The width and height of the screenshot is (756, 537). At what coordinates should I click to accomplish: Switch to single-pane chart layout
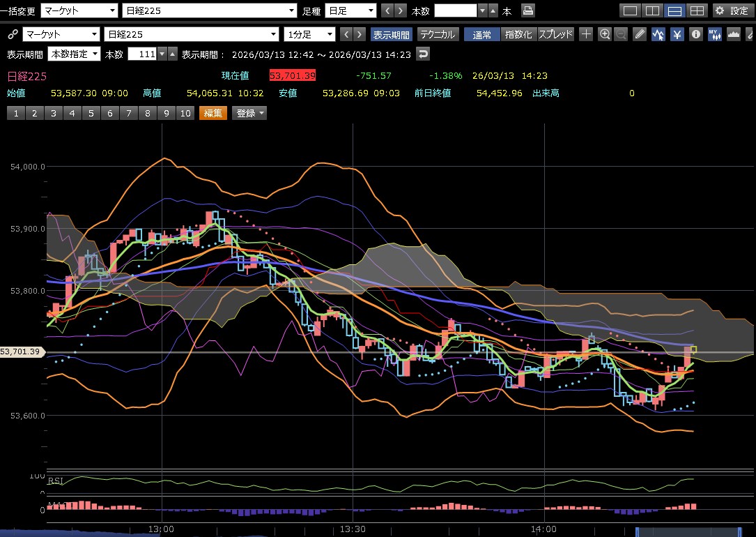point(630,10)
